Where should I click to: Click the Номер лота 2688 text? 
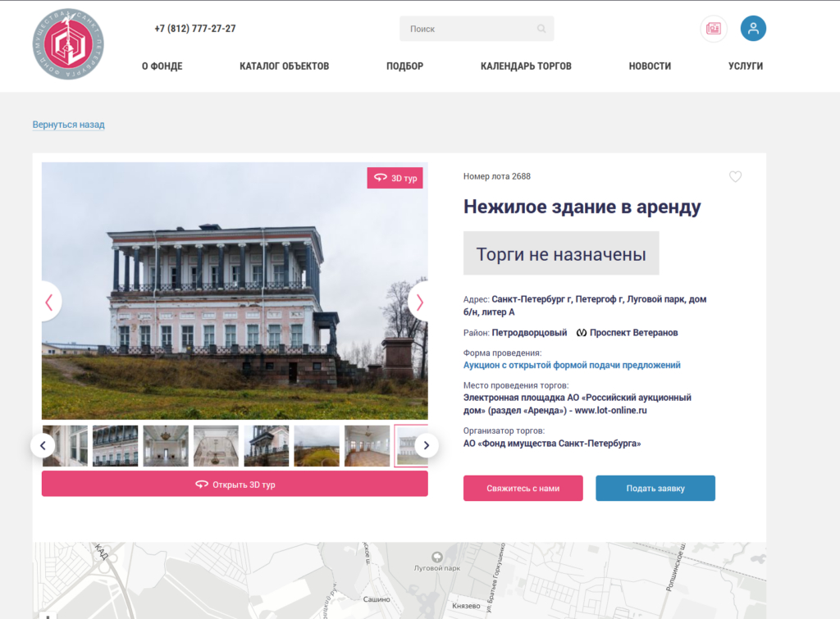click(496, 176)
